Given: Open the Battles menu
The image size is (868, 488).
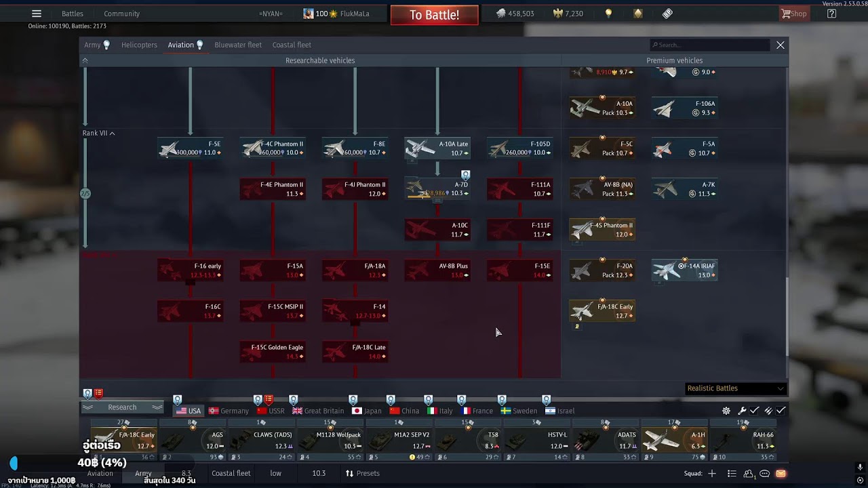Looking at the screenshot, I should pyautogui.click(x=73, y=14).
